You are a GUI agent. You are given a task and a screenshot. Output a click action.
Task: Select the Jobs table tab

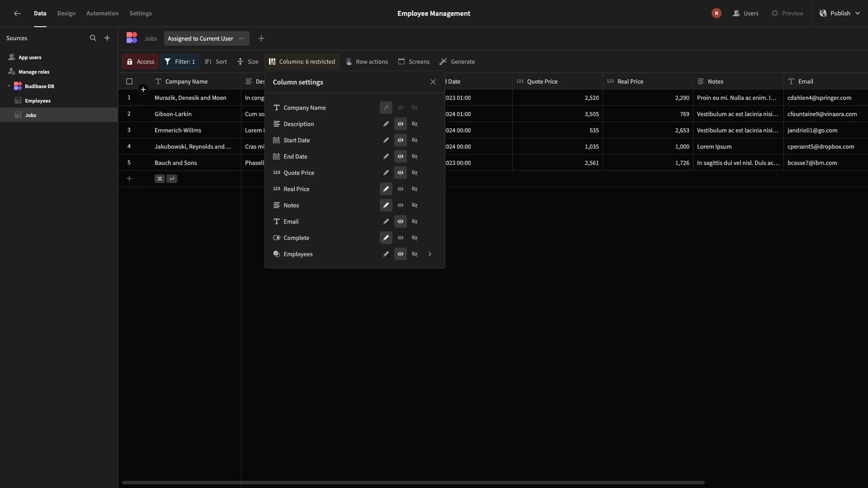pos(151,38)
